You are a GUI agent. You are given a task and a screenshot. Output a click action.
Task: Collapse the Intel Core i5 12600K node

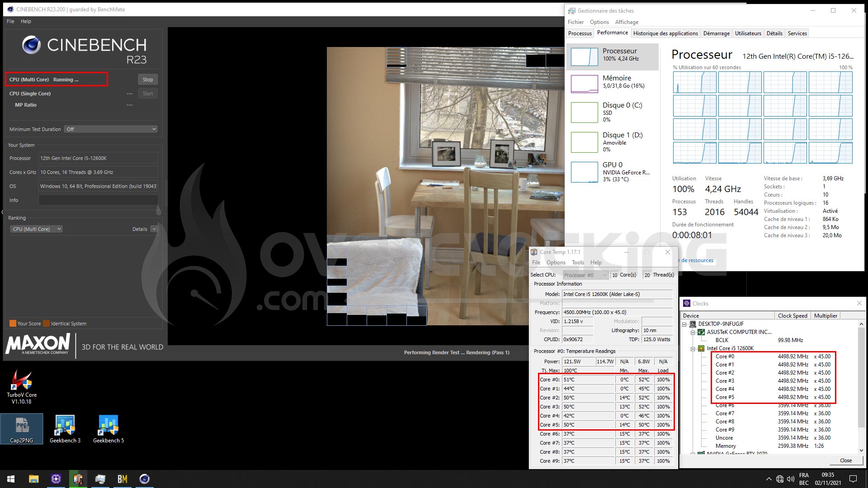click(693, 348)
